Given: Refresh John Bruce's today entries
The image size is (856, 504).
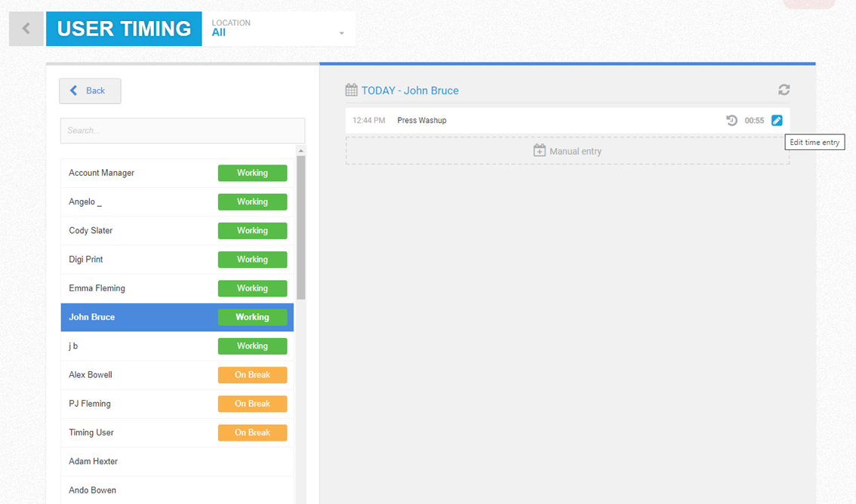Looking at the screenshot, I should coord(784,90).
